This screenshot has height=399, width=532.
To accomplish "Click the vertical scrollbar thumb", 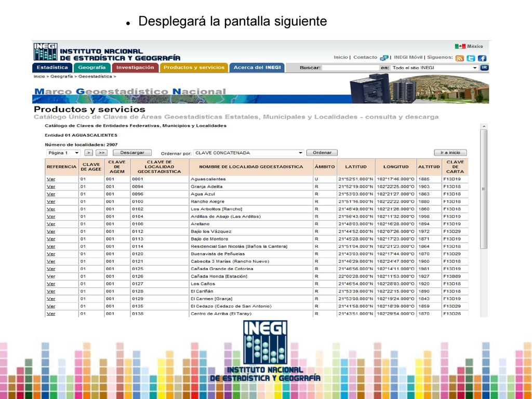I will (x=484, y=189).
